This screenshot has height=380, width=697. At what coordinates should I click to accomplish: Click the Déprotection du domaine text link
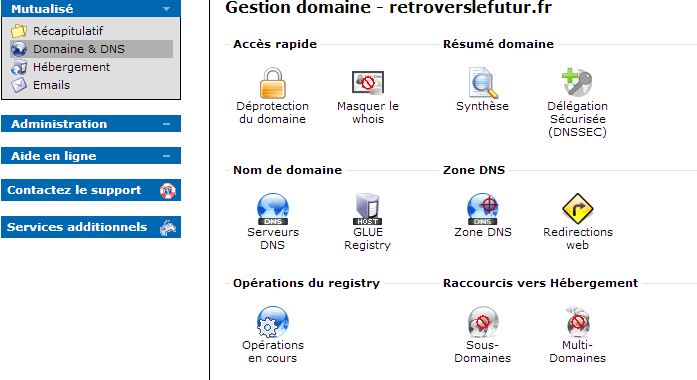(272, 112)
